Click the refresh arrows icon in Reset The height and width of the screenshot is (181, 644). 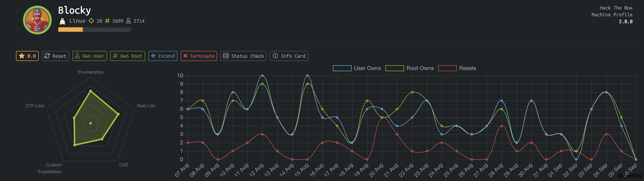(x=47, y=56)
